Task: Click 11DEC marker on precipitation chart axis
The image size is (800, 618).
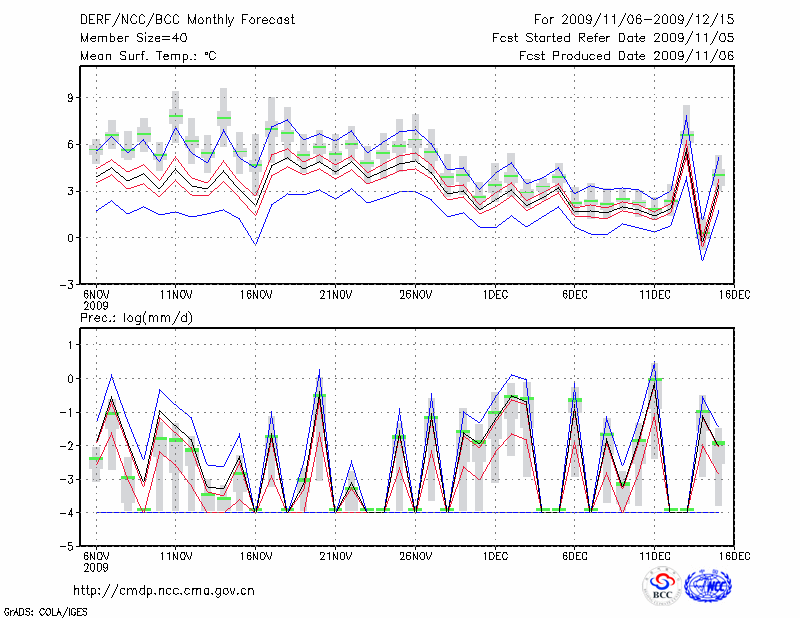Action: 654,557
